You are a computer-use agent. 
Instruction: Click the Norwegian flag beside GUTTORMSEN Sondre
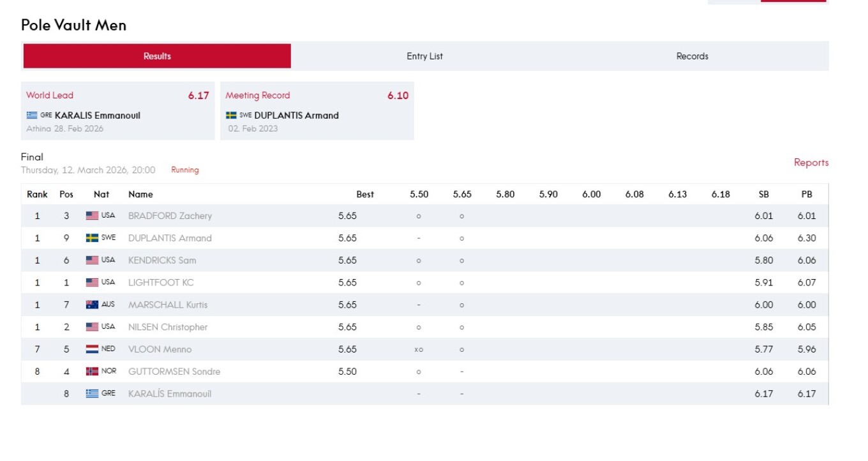pos(93,372)
